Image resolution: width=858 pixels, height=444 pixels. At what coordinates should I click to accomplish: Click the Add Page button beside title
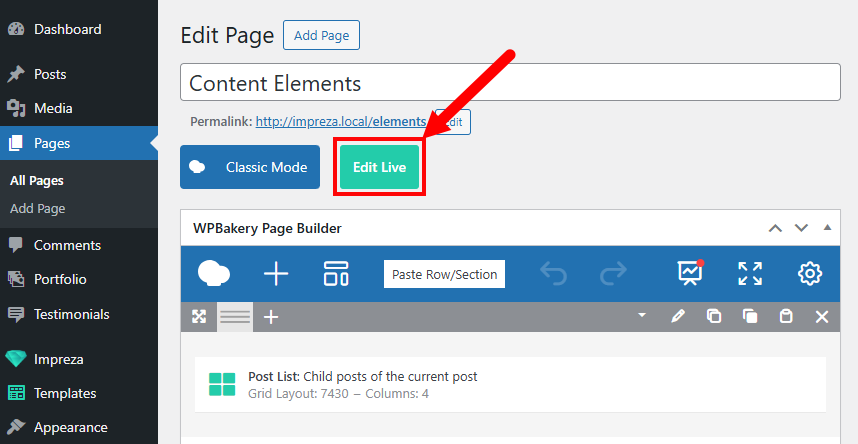(x=321, y=35)
